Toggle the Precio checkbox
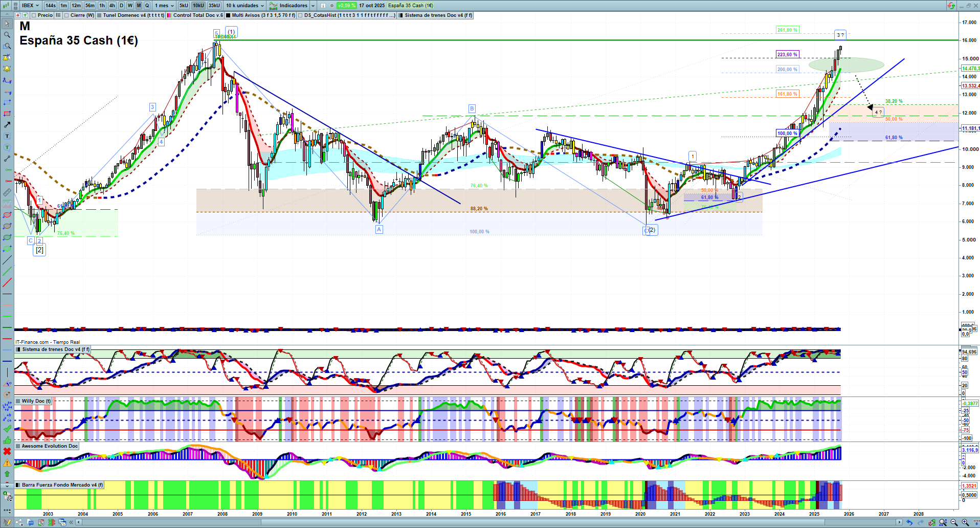980x528 pixels. point(34,15)
